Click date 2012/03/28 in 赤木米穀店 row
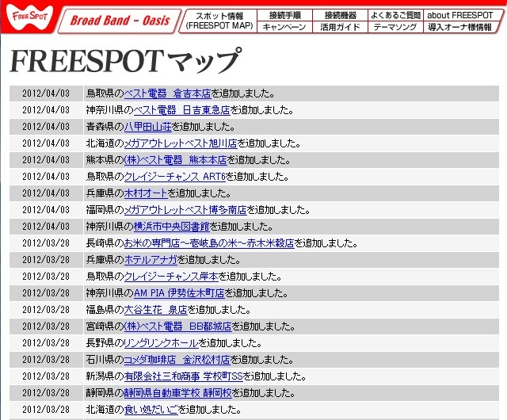Image resolution: width=507 pixels, height=420 pixels. point(46,243)
